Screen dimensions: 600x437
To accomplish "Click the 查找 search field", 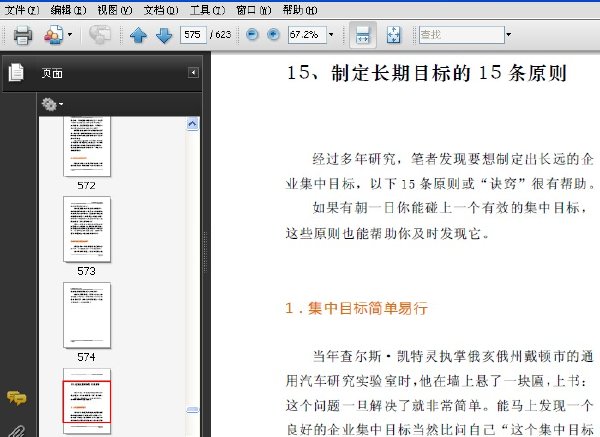I will click(x=461, y=35).
